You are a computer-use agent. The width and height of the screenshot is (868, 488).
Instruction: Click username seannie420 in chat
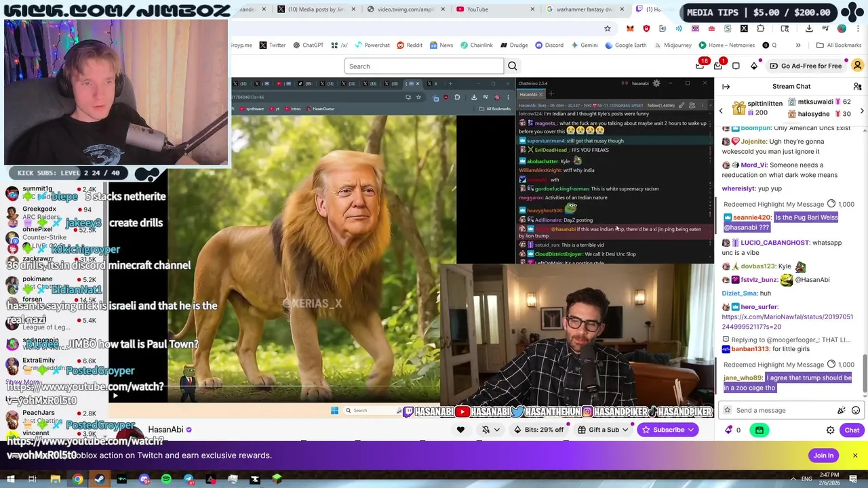pos(751,218)
